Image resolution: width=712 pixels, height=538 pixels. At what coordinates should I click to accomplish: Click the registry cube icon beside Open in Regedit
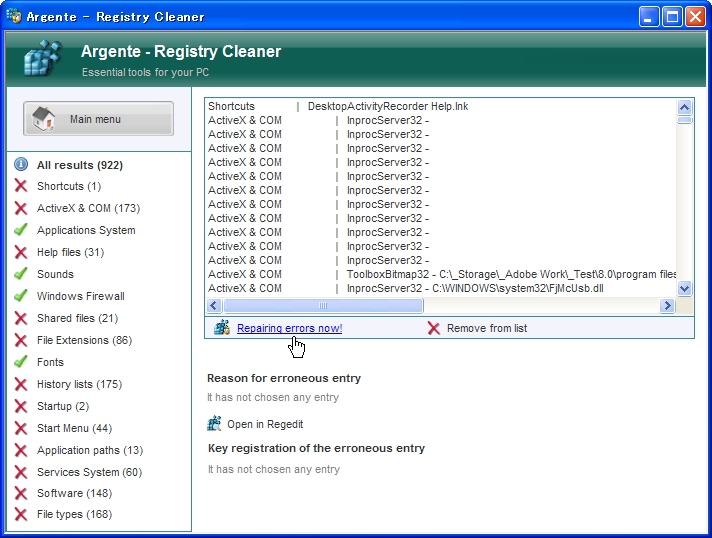click(x=214, y=423)
